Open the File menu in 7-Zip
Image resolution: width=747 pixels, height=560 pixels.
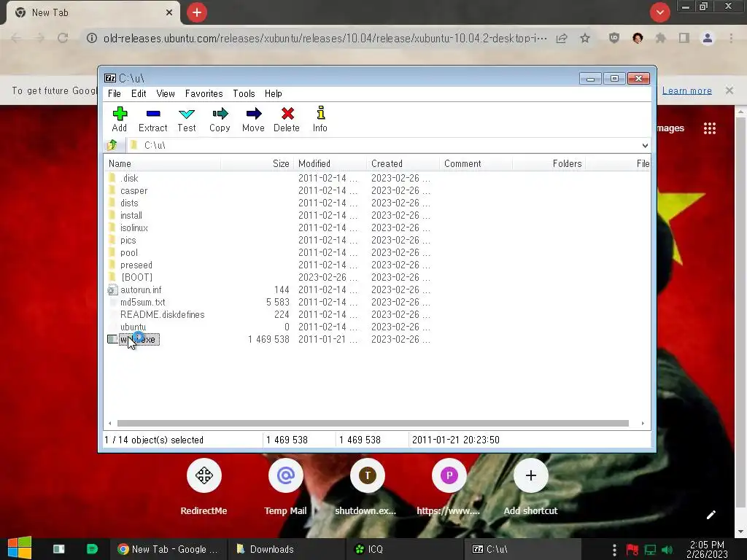click(115, 94)
